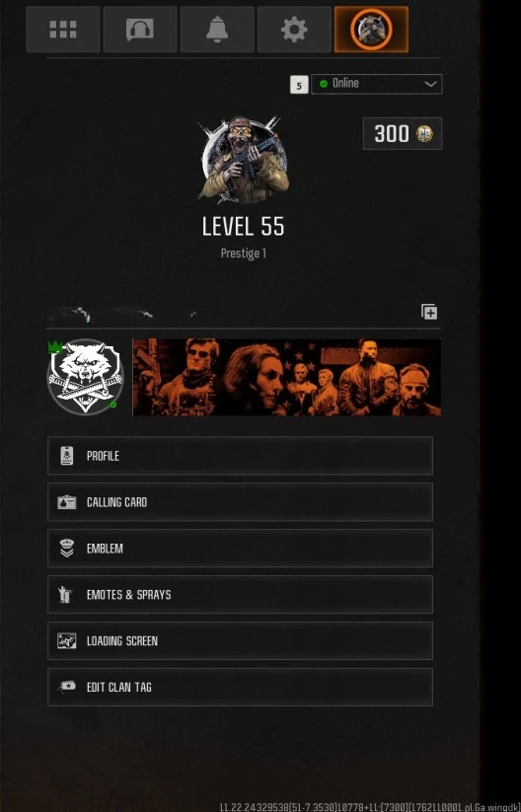Open the voice chat headset tab
The image size is (521, 812).
(x=140, y=30)
